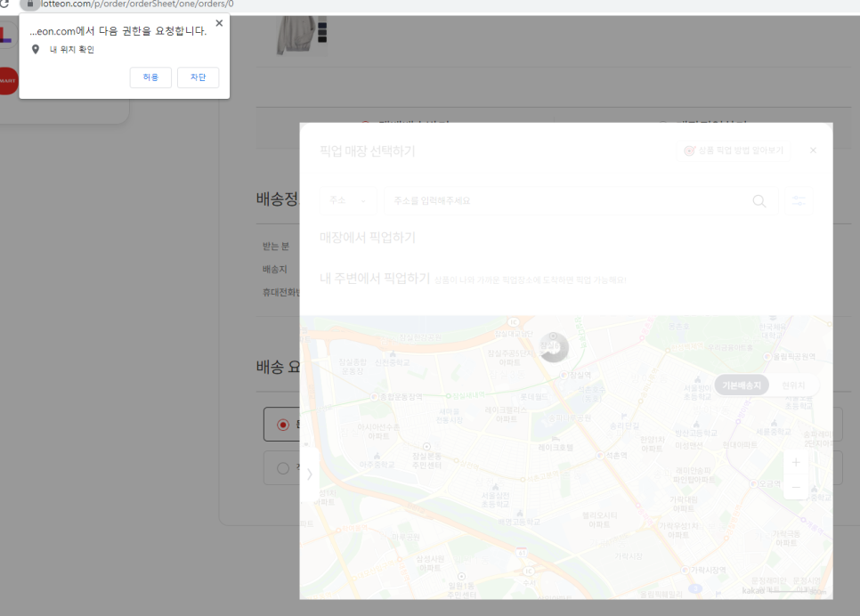The width and height of the screenshot is (860, 616).
Task: Click 가락시장 label on map
Action: pyautogui.click(x=629, y=556)
